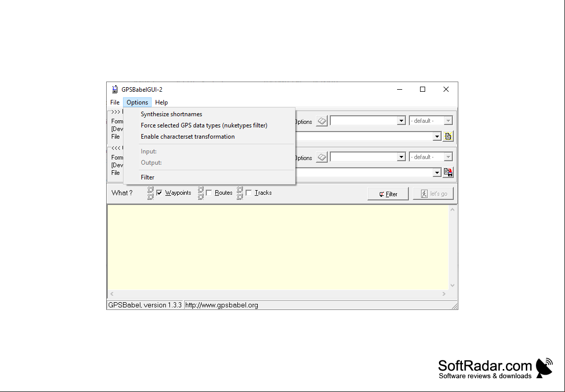The image size is (565, 392).
Task: Click the horizontal scroll left arrow
Action: pyautogui.click(x=112, y=294)
